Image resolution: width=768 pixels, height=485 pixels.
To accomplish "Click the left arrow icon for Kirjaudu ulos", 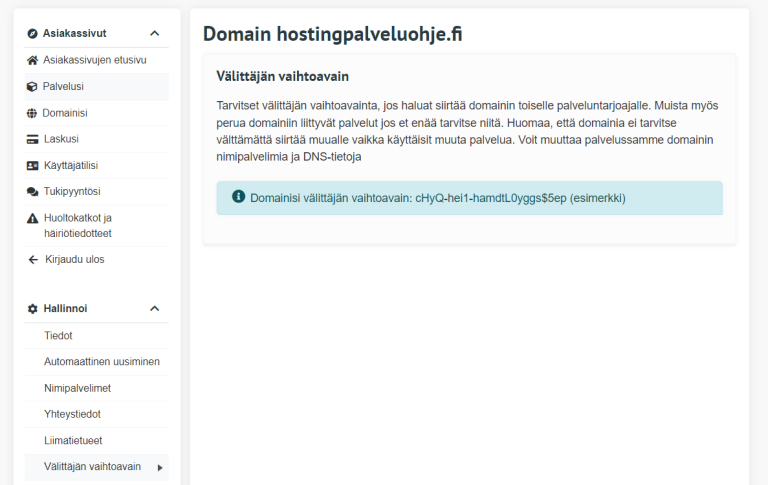I will point(32,259).
